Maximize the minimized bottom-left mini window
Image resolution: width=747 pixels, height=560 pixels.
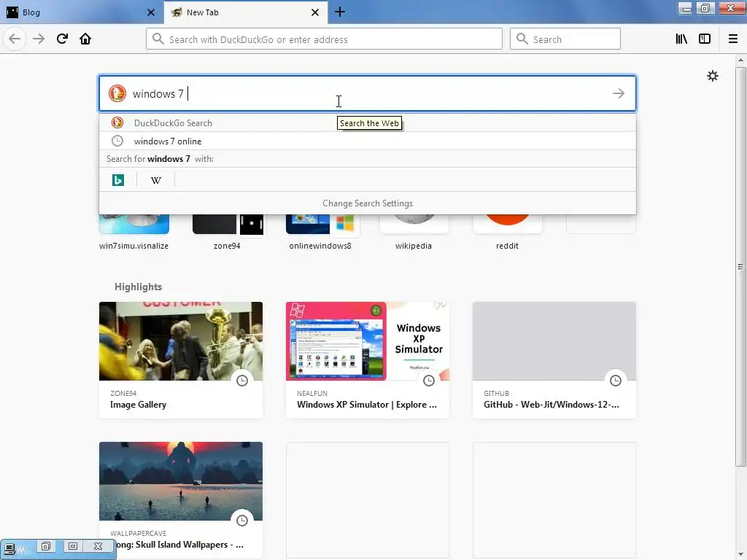[x=72, y=546]
